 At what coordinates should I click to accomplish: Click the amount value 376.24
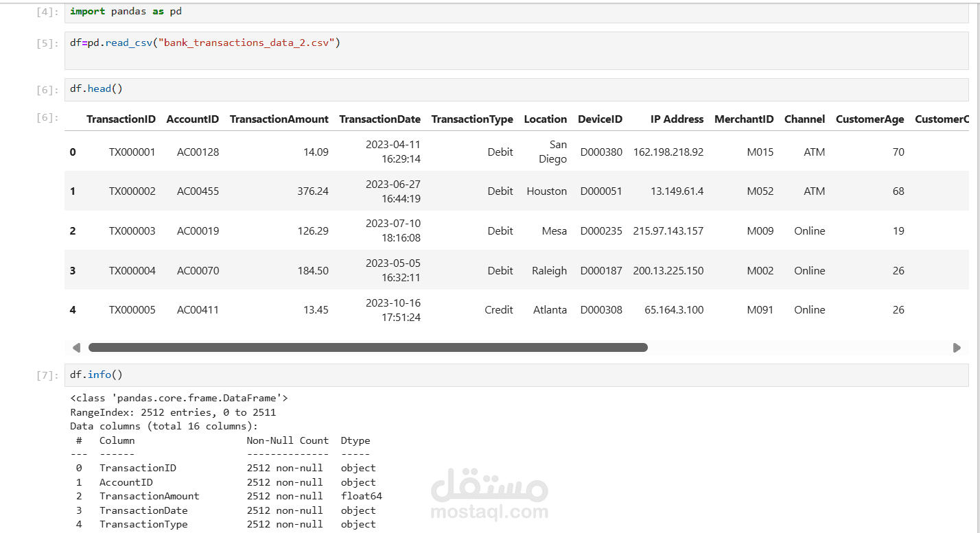(x=313, y=191)
